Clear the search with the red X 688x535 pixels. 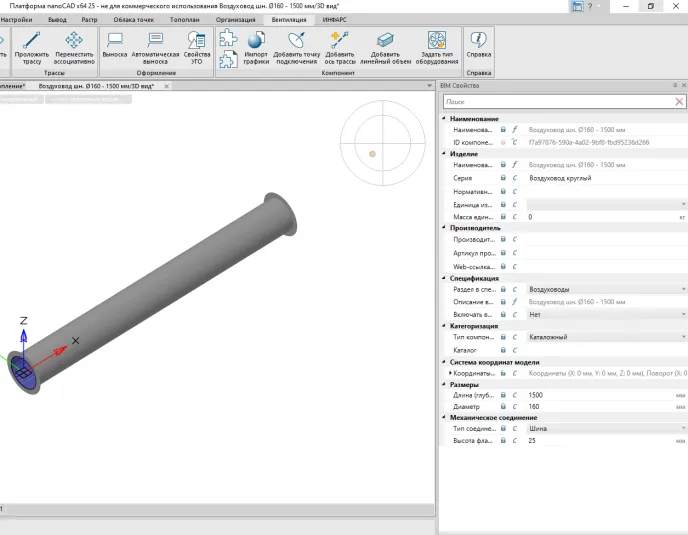pos(679,101)
